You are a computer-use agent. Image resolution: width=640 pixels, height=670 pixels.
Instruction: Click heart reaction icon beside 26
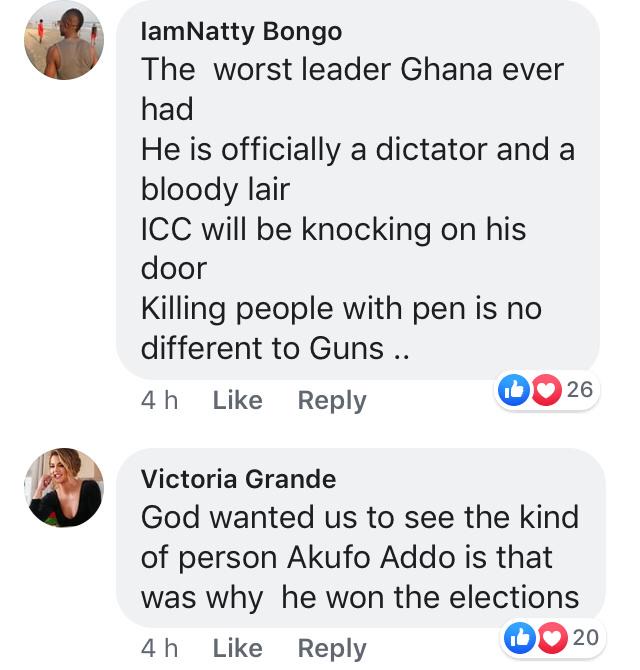(x=546, y=390)
